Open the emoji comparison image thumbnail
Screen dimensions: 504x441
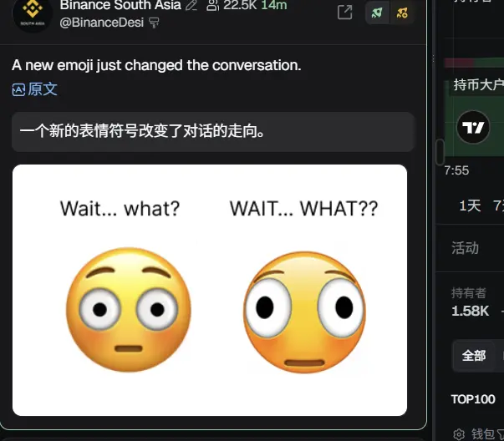[210, 290]
